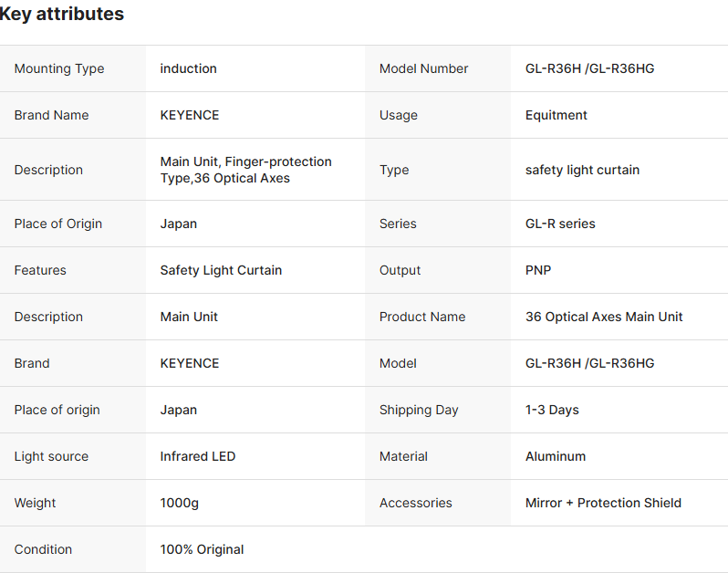Click the induction value text
Image resolution: width=728 pixels, height=573 pixels.
(x=188, y=68)
